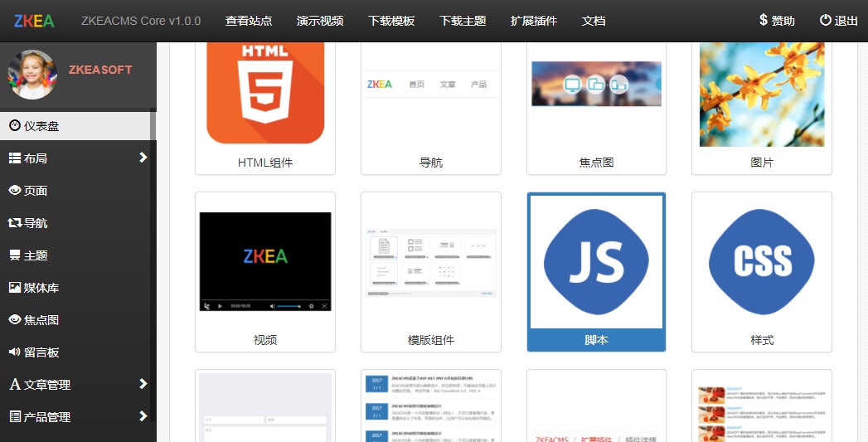
Task: Click the HTML组件 label
Action: pyautogui.click(x=265, y=163)
